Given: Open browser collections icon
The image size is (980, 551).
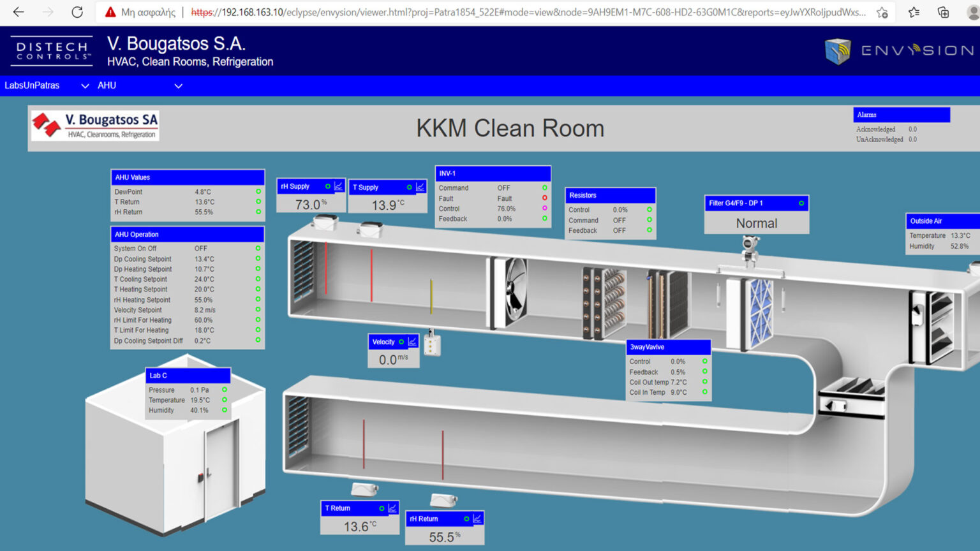Looking at the screenshot, I should [x=944, y=11].
